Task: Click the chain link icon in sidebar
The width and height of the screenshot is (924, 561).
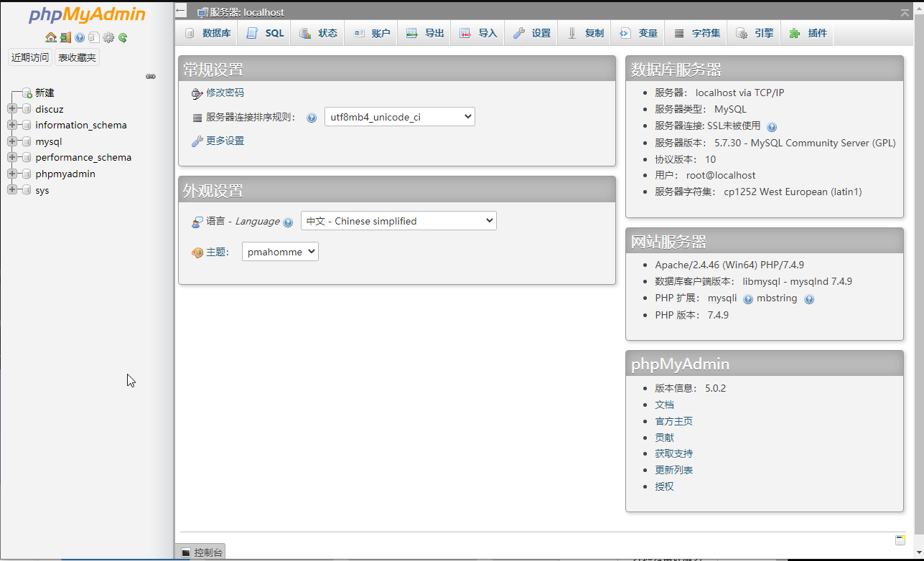Action: [x=151, y=76]
